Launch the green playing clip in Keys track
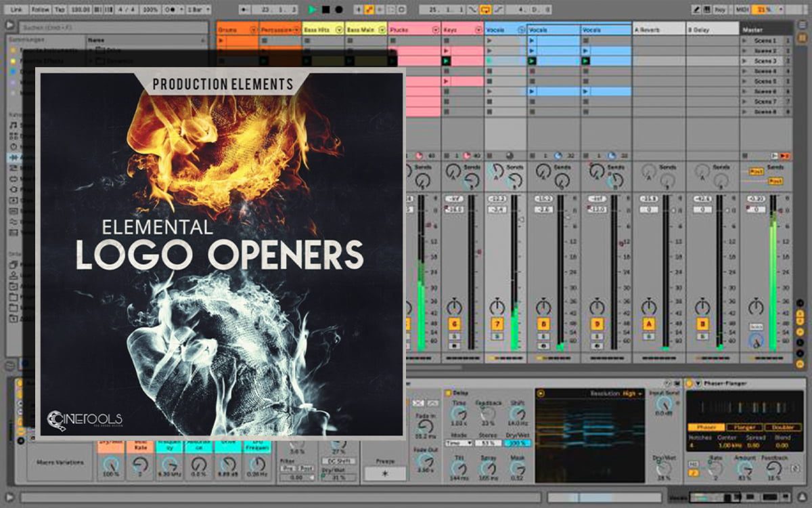 447,61
